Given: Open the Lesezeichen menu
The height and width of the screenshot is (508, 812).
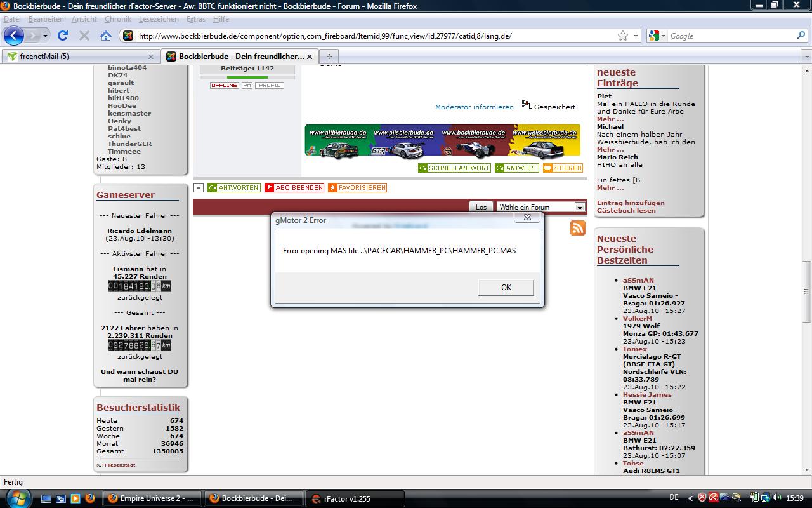Looking at the screenshot, I should click(x=159, y=19).
